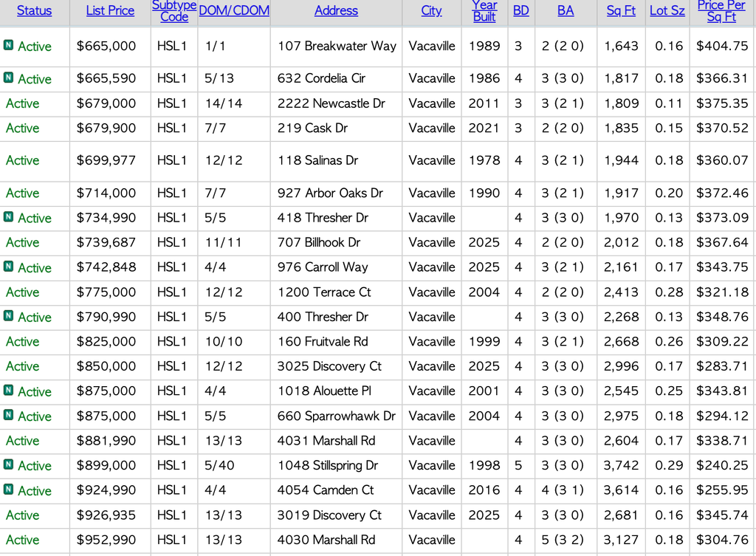Click the $850,000 list price cell
Viewport: 756px width, 556px height.
(x=106, y=366)
